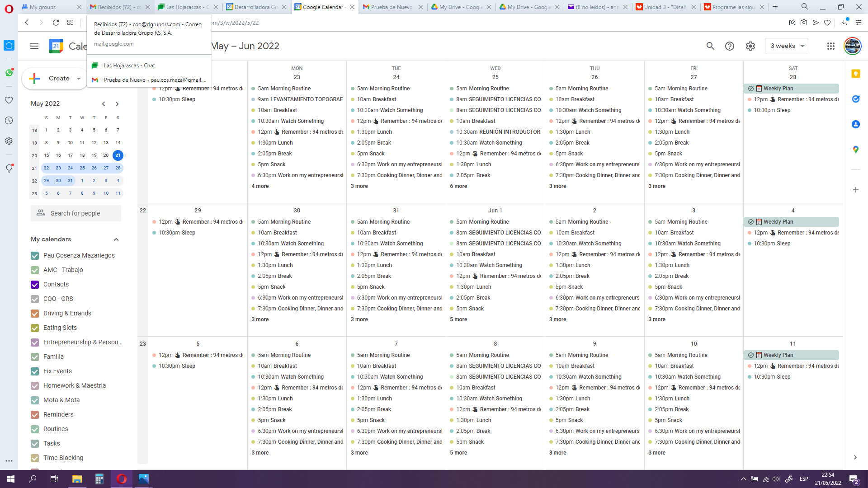Image resolution: width=868 pixels, height=488 pixels.
Task: Open Opera sidebar settings gear
Action: click(9, 141)
